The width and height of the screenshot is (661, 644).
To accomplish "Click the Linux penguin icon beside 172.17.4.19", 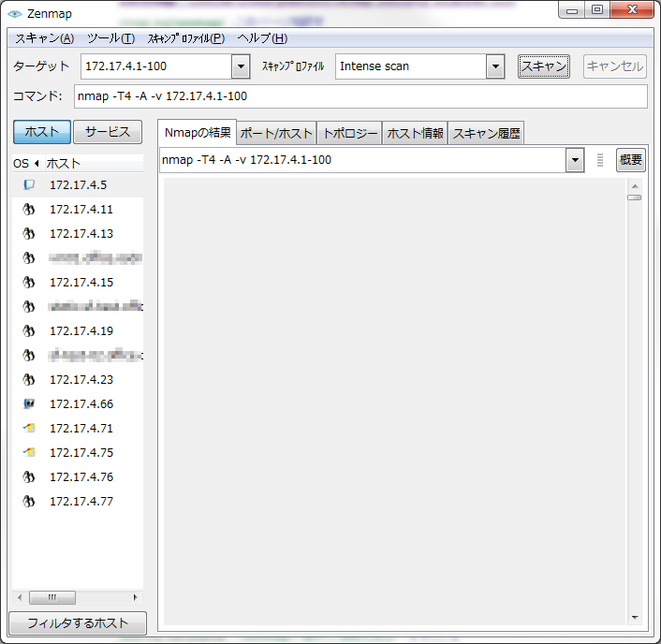I will coord(29,331).
